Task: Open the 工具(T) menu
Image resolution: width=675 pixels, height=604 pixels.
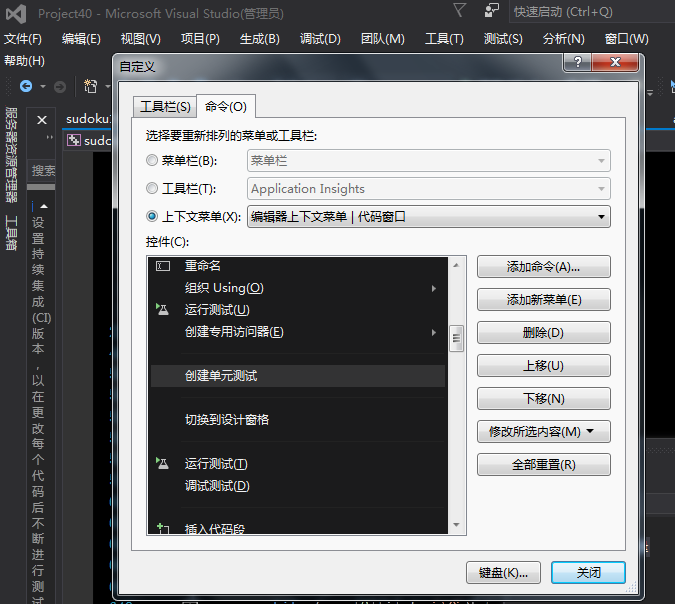Action: pyautogui.click(x=444, y=39)
